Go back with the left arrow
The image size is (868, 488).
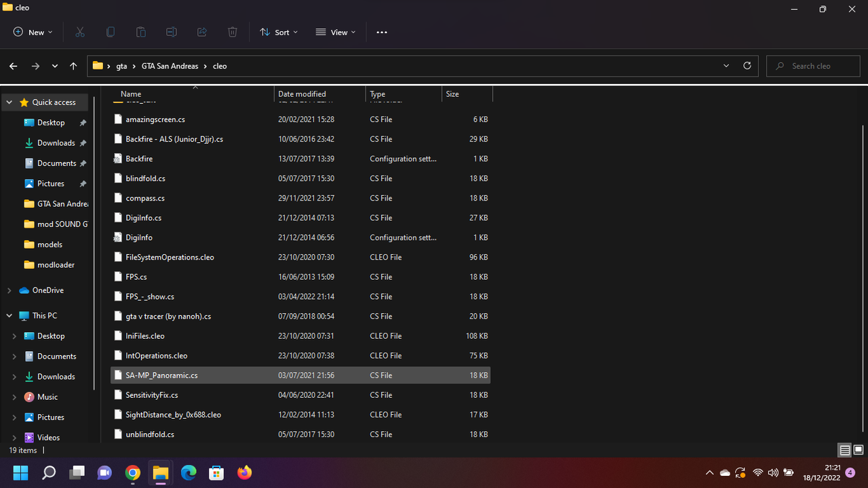(x=14, y=66)
